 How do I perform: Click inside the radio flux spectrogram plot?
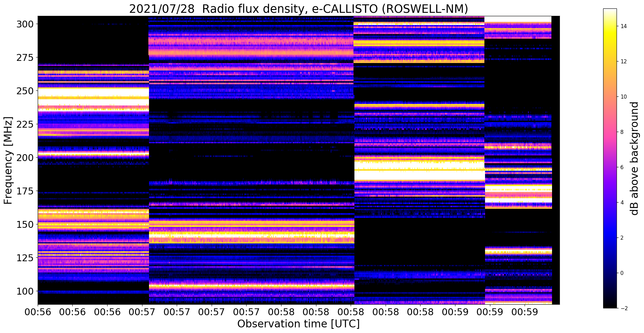299,160
